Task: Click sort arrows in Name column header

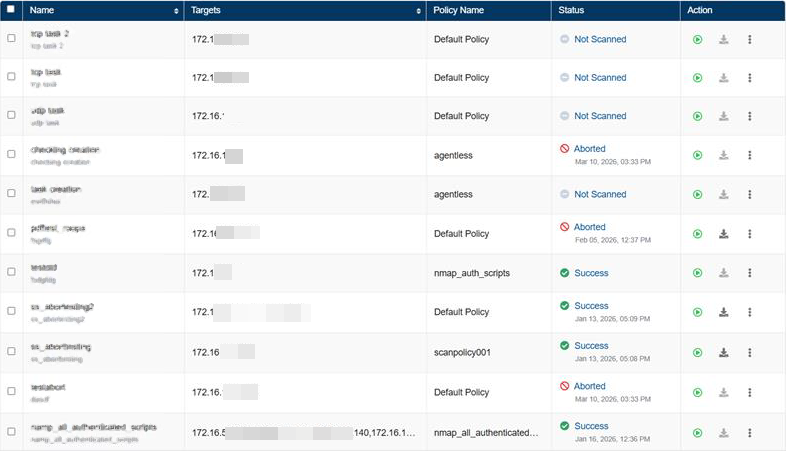Action: click(x=176, y=11)
